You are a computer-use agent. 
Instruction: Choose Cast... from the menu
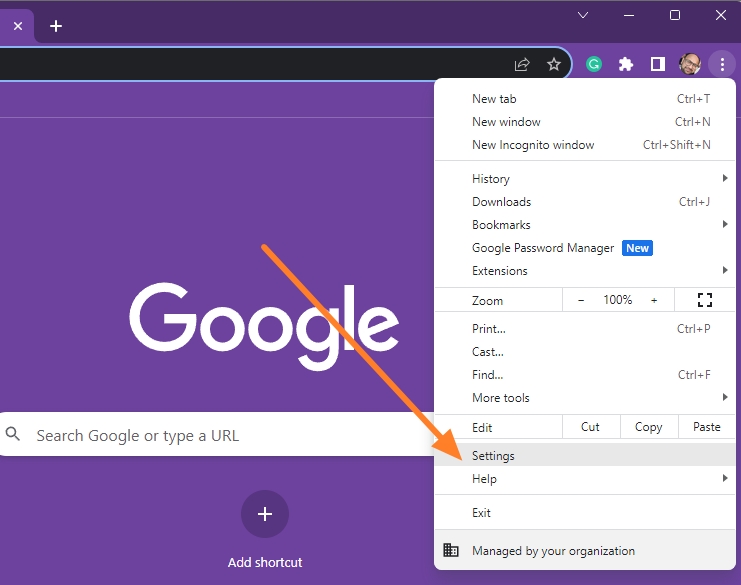point(585,352)
